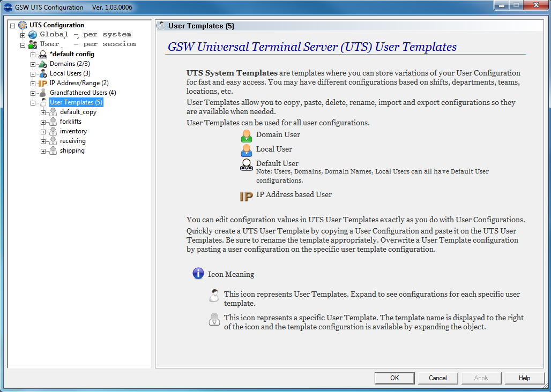Click the Local User blue icon

pyautogui.click(x=247, y=150)
